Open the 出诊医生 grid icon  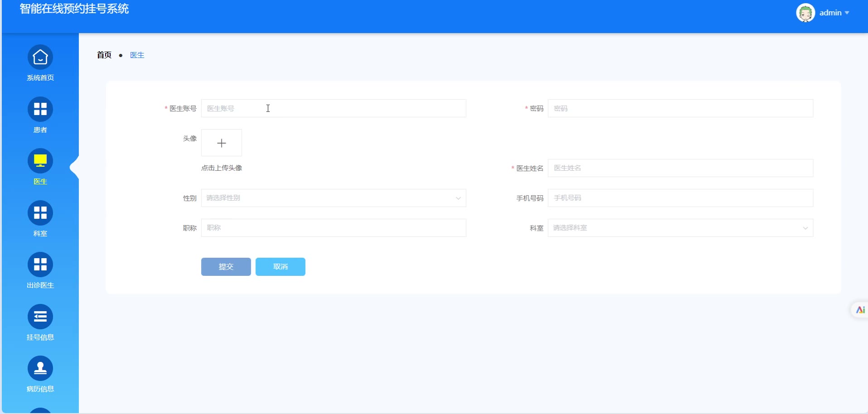(x=40, y=265)
